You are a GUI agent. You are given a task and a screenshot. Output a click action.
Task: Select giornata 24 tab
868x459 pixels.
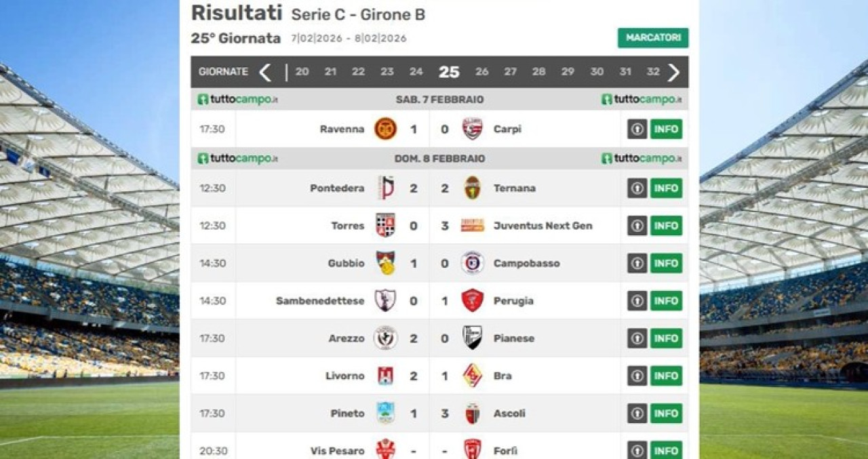416,72
